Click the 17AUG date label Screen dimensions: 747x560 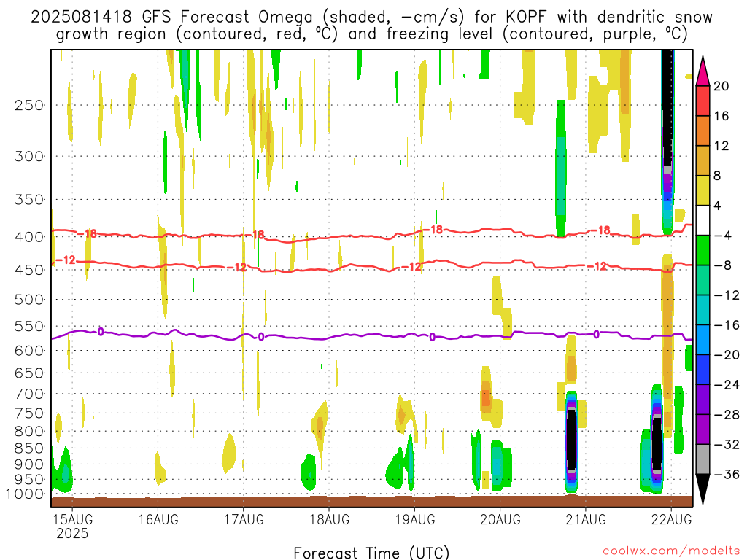pyautogui.click(x=244, y=519)
